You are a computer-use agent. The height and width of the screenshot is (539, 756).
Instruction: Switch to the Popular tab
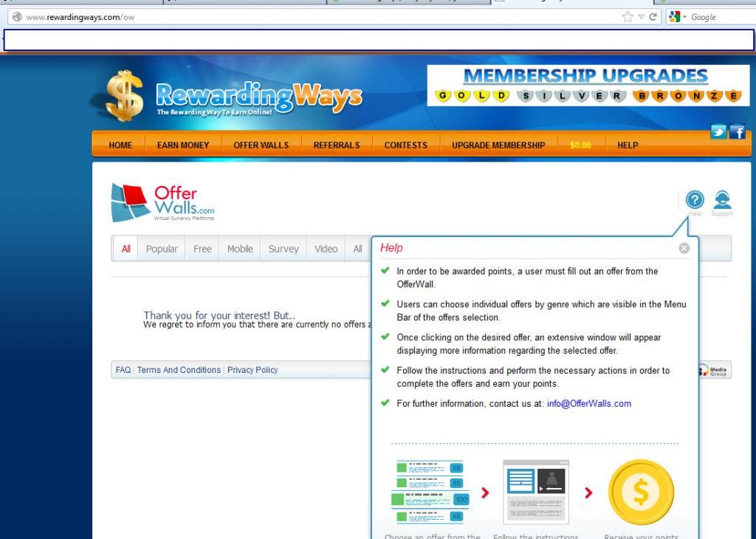162,249
